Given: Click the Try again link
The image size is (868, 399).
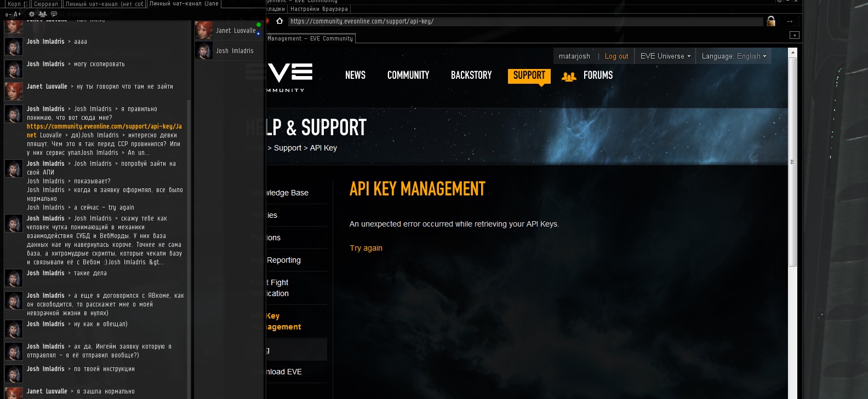Looking at the screenshot, I should [x=366, y=248].
